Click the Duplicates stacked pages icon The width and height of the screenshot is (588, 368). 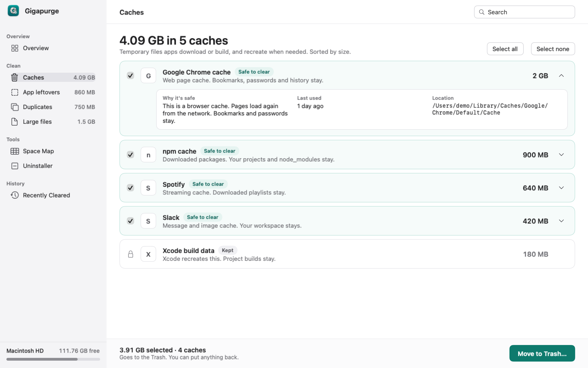[x=14, y=107]
